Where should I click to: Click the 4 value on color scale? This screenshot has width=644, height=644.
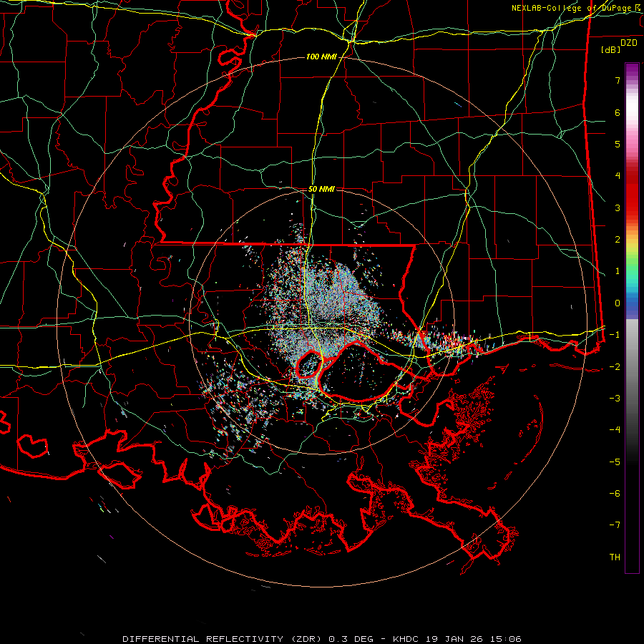[x=618, y=176]
